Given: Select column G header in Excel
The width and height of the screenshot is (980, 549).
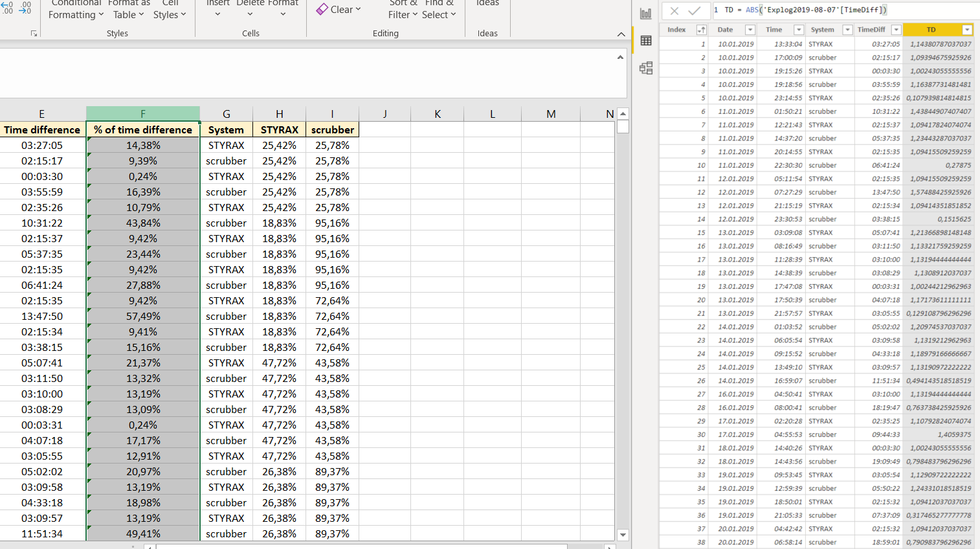Looking at the screenshot, I should coord(227,114).
